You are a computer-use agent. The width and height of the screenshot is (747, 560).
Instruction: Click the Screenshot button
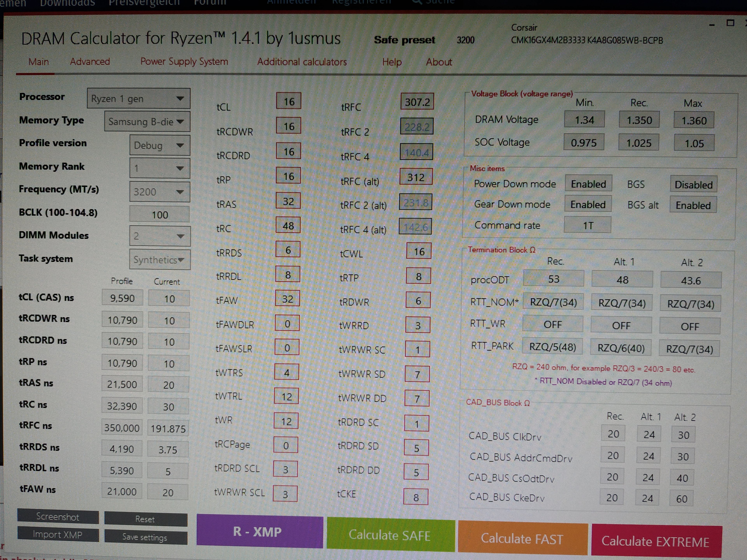point(58,516)
